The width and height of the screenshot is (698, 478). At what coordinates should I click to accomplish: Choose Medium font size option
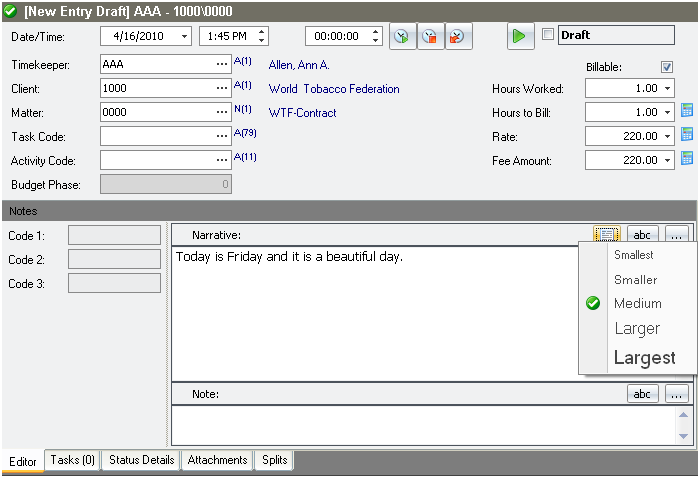637,304
